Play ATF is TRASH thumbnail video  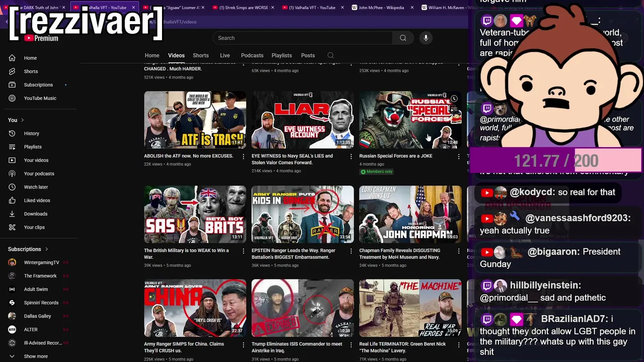point(195,120)
